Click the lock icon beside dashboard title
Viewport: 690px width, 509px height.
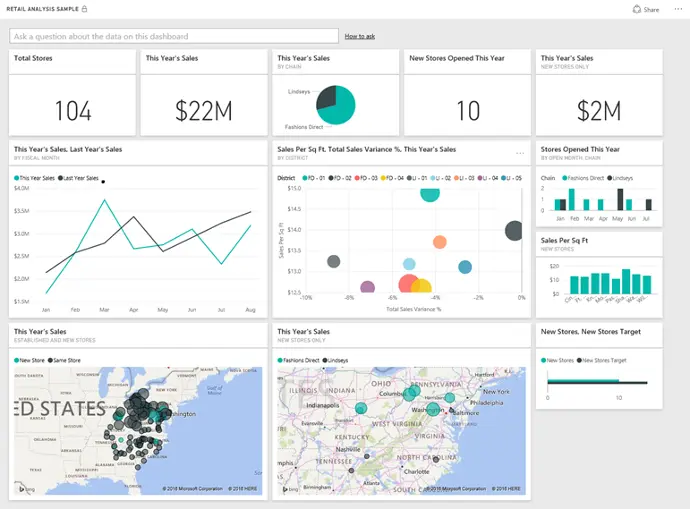coord(84,9)
